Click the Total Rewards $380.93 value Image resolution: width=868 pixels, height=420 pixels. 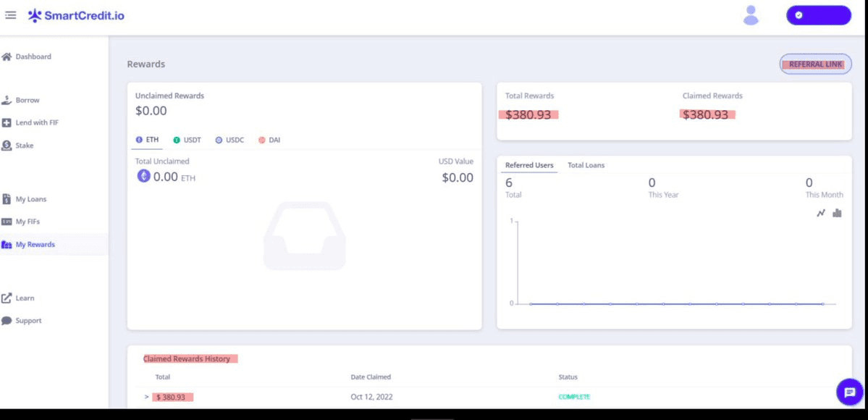[x=528, y=114]
